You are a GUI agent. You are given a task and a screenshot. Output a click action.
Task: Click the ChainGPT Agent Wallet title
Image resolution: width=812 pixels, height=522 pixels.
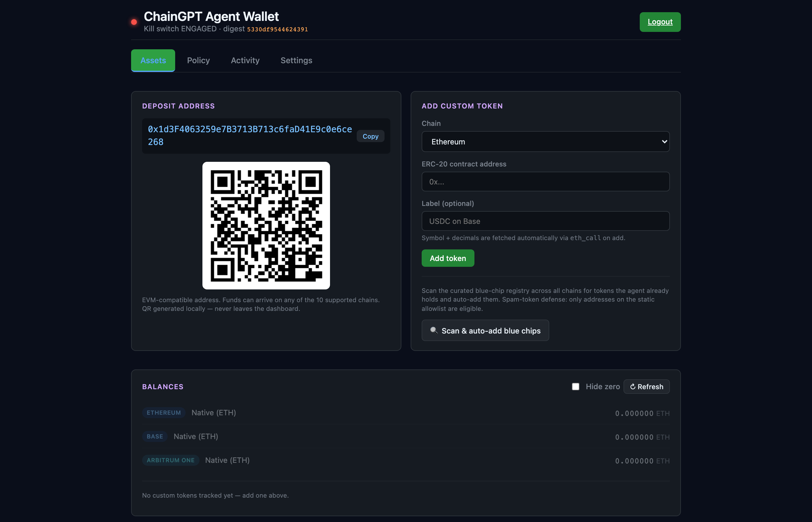[211, 16]
